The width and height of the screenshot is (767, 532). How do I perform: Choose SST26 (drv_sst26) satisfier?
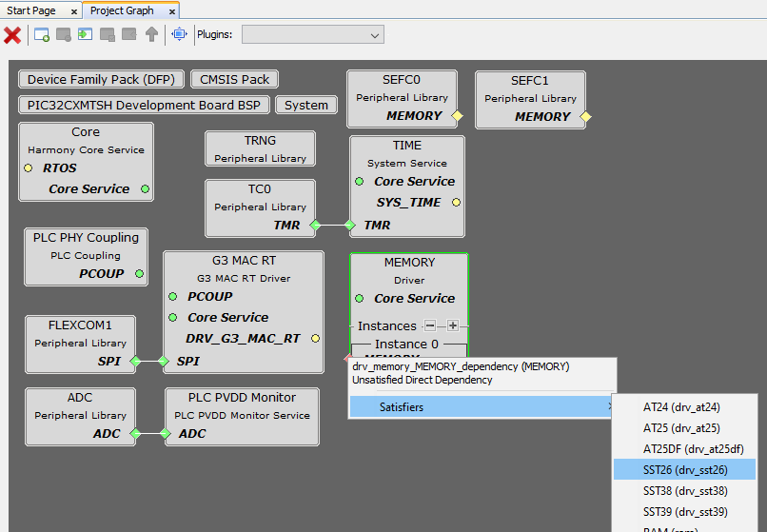tap(684, 470)
